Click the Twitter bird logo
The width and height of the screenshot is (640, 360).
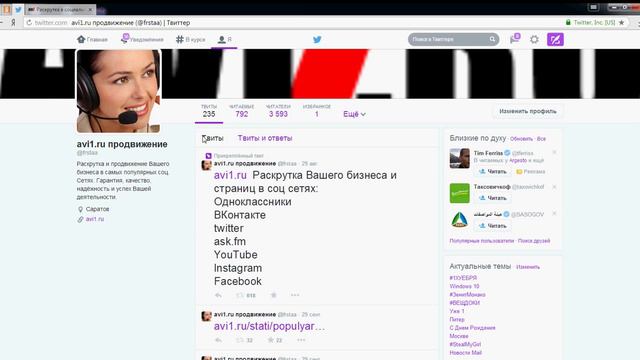tap(317, 40)
